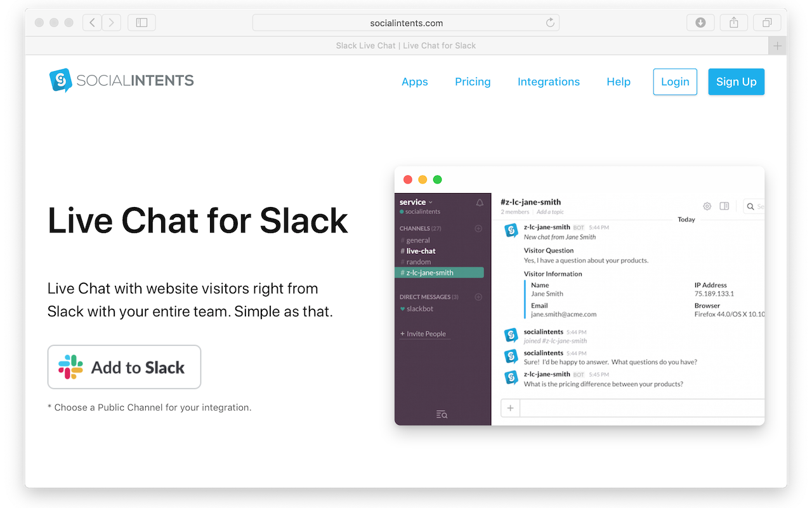The width and height of the screenshot is (812, 508).
Task: Click the Add to Slack button
Action: 124,367
